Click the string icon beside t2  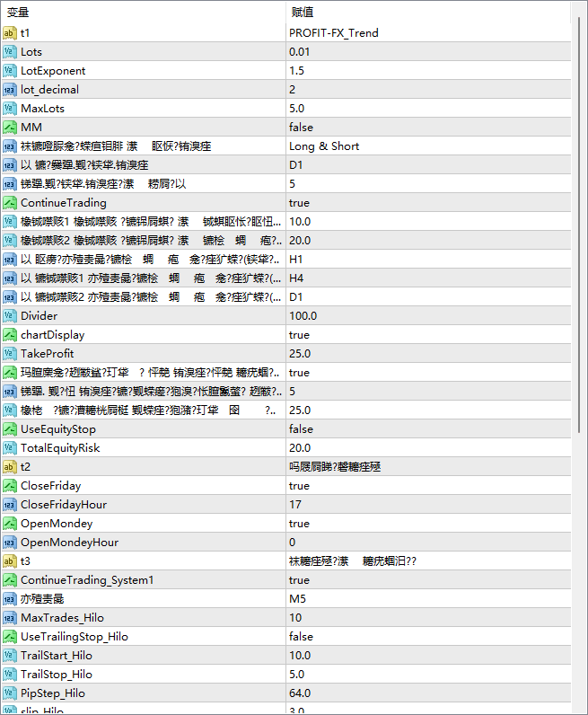(x=10, y=466)
